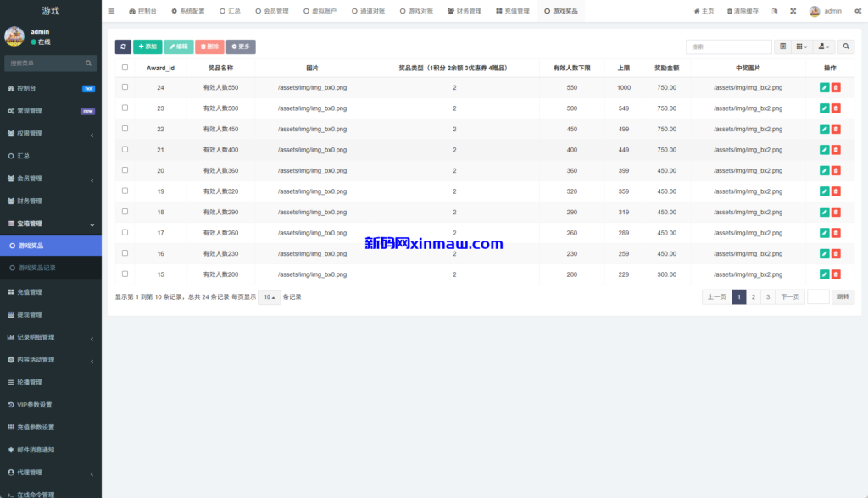Run a search with the magnifier button

point(845,47)
